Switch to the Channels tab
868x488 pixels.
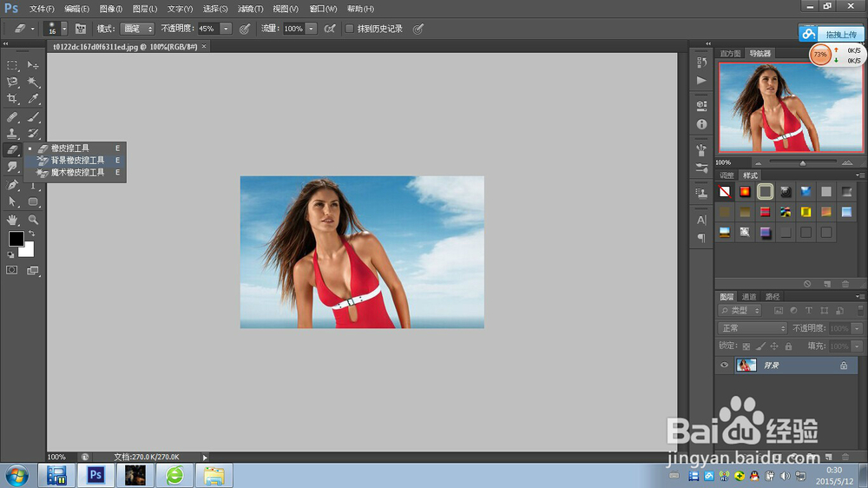coord(749,297)
